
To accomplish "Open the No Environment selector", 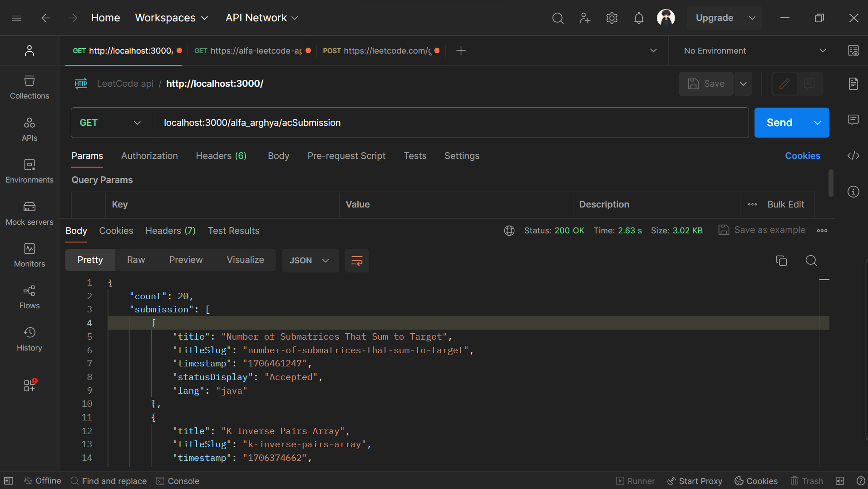I will click(754, 51).
